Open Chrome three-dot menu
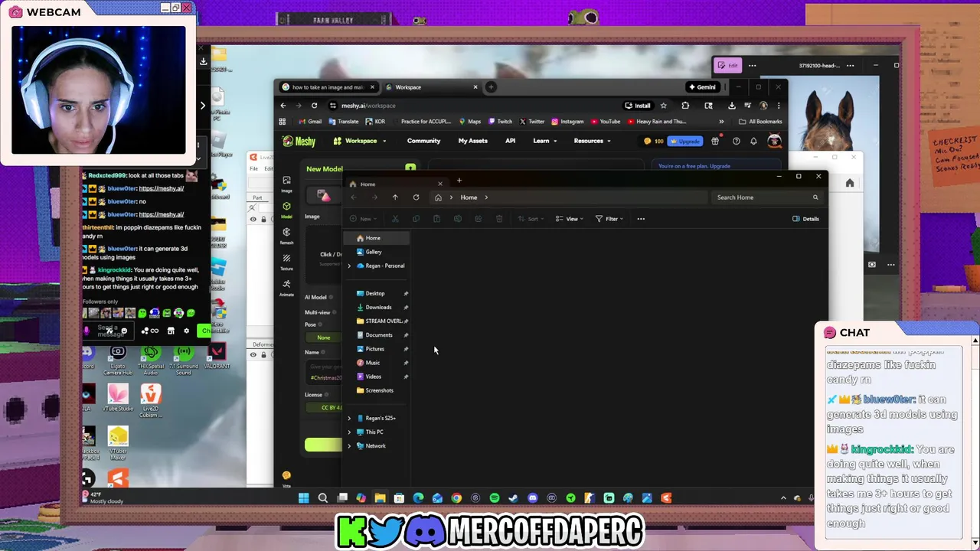 [779, 106]
